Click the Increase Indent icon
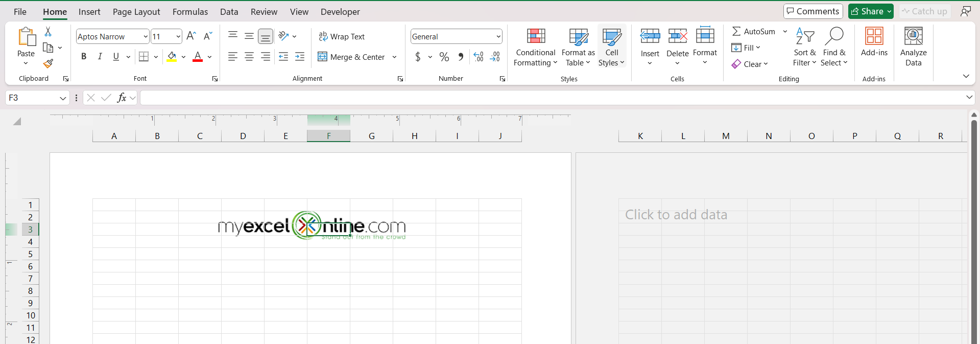 (x=300, y=57)
